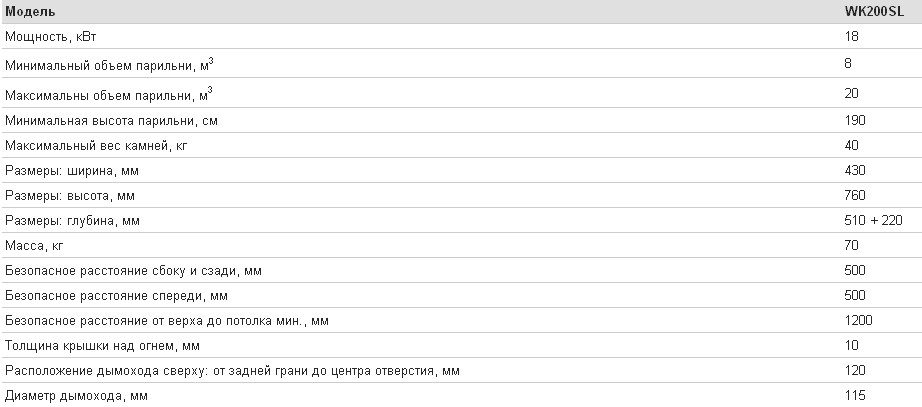This screenshot has height=407, width=922.
Task: Select the power value 18
Action: 851,36
